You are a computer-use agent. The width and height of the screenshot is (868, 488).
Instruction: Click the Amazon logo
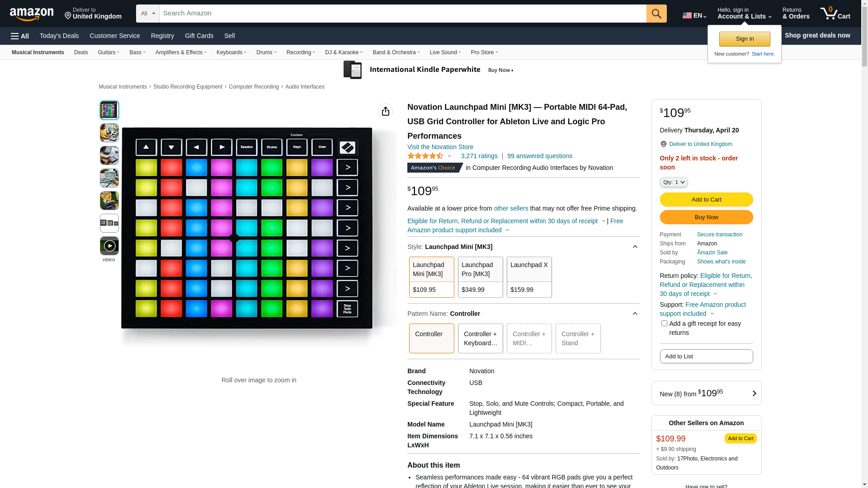pos(32,14)
